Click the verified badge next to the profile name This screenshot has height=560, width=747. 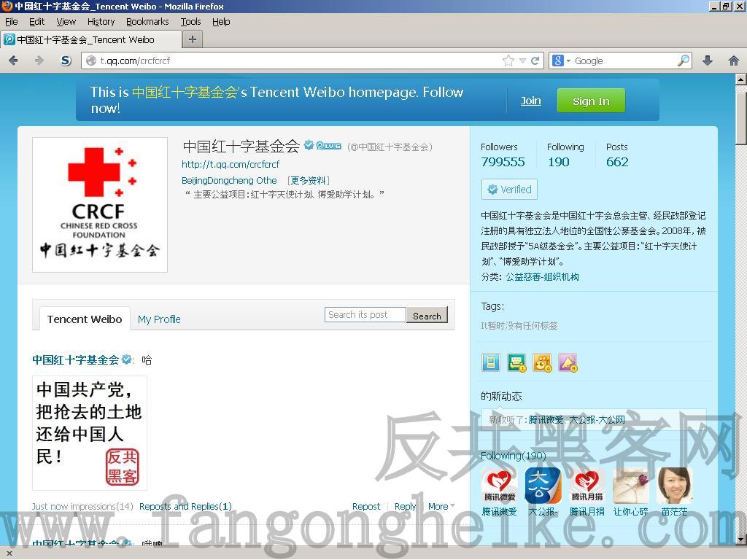click(x=309, y=145)
